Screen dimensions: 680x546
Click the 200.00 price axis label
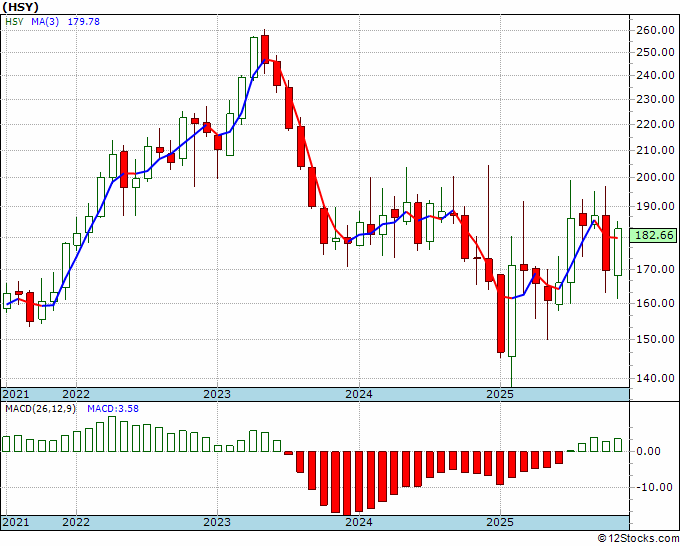pyautogui.click(x=655, y=177)
